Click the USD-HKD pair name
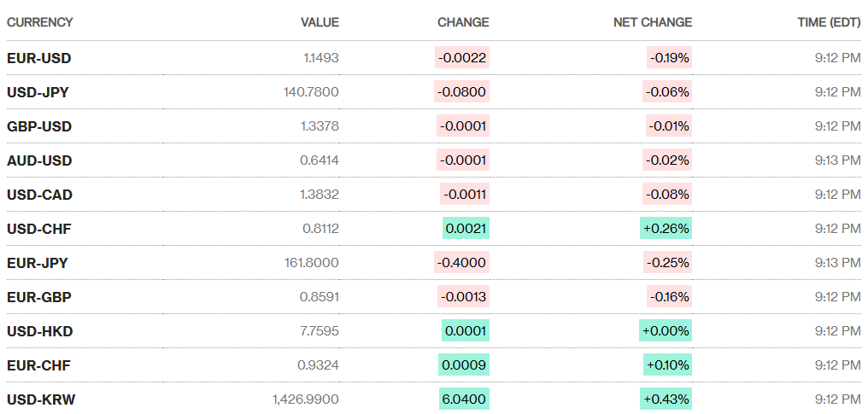The image size is (868, 414). pos(39,331)
